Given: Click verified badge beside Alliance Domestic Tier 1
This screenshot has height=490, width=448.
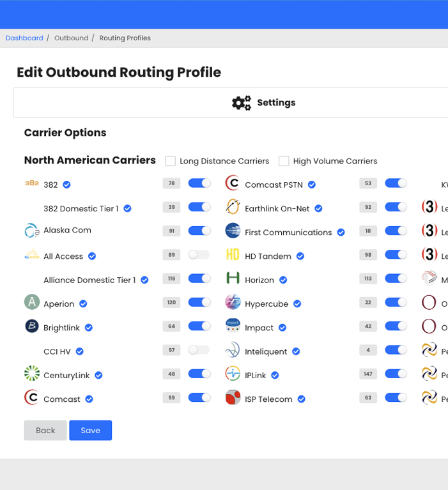Looking at the screenshot, I should [x=144, y=280].
